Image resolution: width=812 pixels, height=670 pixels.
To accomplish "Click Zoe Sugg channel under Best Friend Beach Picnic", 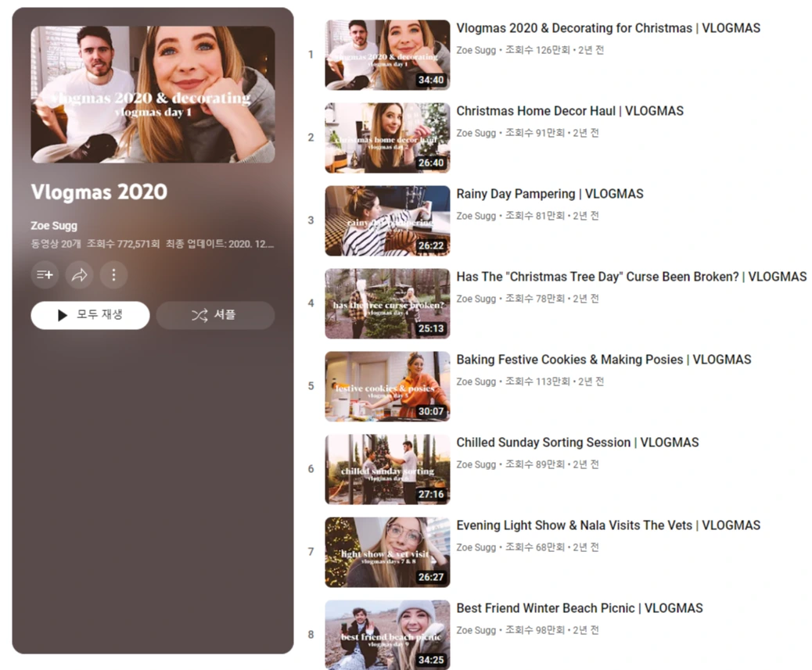I will tap(476, 629).
